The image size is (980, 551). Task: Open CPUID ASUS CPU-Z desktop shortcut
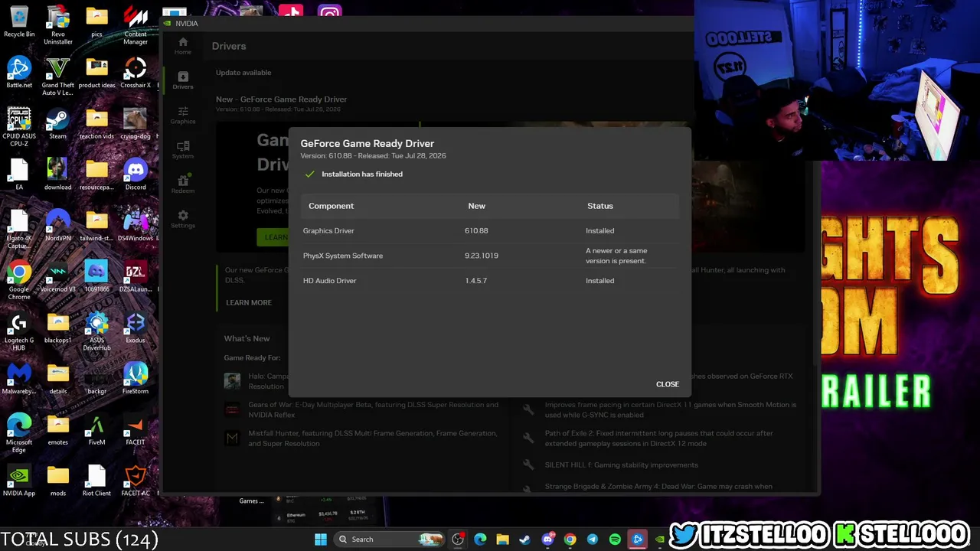click(19, 127)
